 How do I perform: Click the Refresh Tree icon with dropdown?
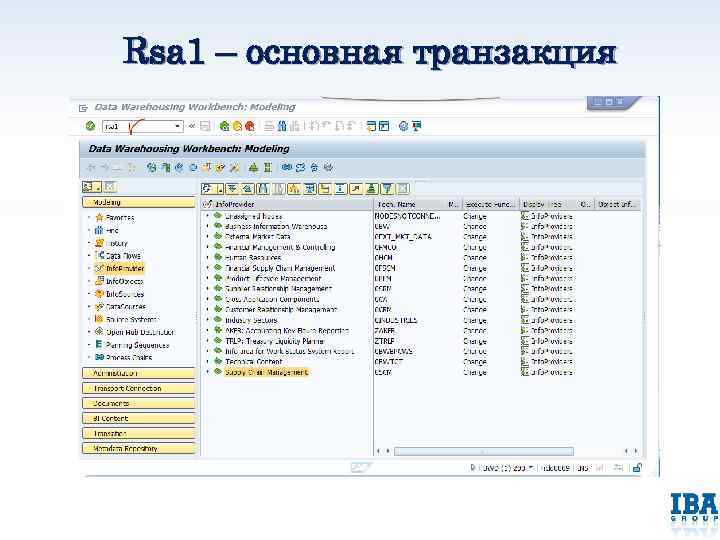pyautogui.click(x=212, y=188)
